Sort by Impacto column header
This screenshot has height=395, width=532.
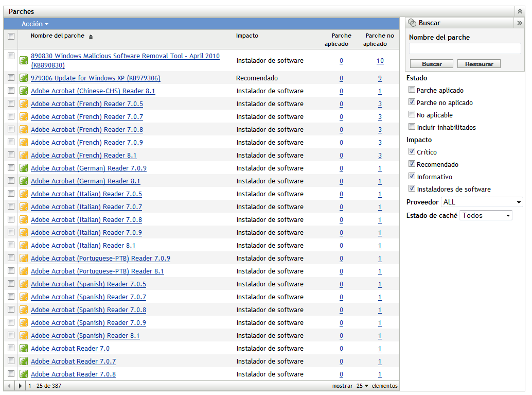click(247, 36)
